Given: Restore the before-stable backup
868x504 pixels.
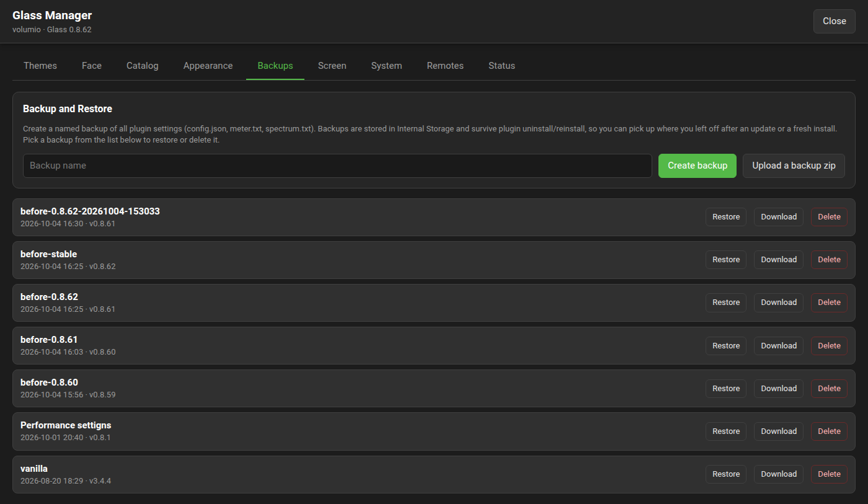Looking at the screenshot, I should pyautogui.click(x=726, y=260).
